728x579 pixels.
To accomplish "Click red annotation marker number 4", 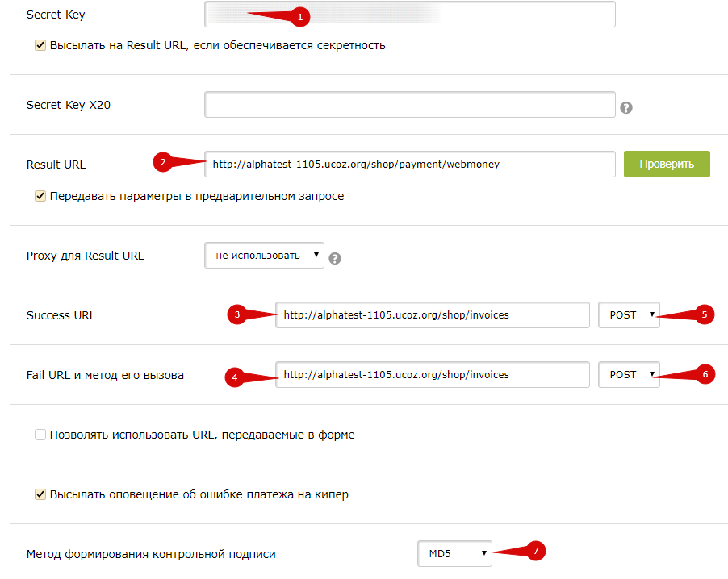I will [x=235, y=376].
